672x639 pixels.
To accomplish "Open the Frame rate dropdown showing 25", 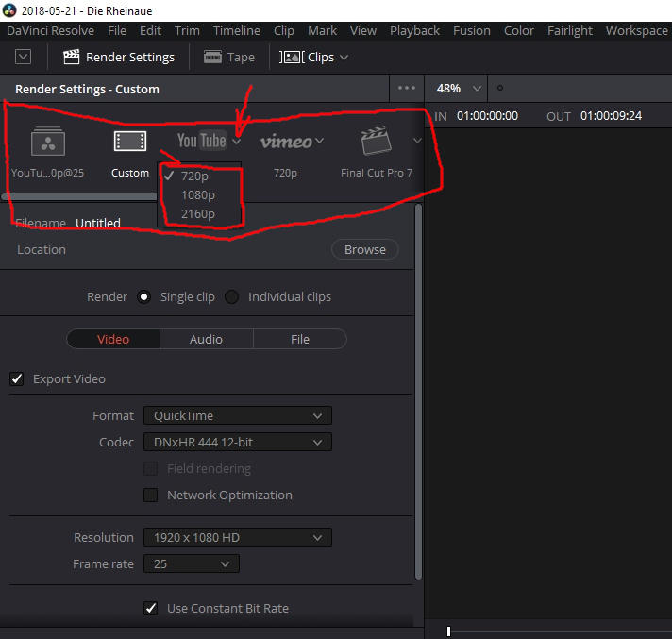I will pyautogui.click(x=192, y=564).
